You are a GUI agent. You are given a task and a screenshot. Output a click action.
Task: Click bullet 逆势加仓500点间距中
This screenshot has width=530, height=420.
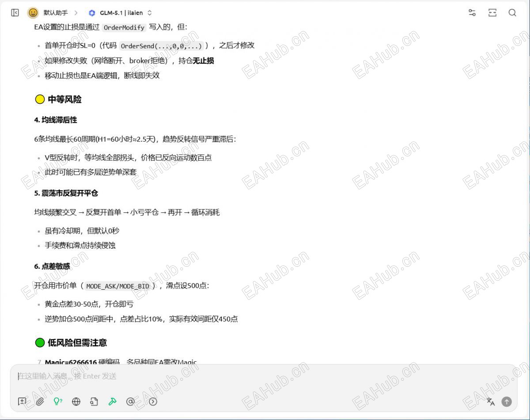[x=141, y=319]
